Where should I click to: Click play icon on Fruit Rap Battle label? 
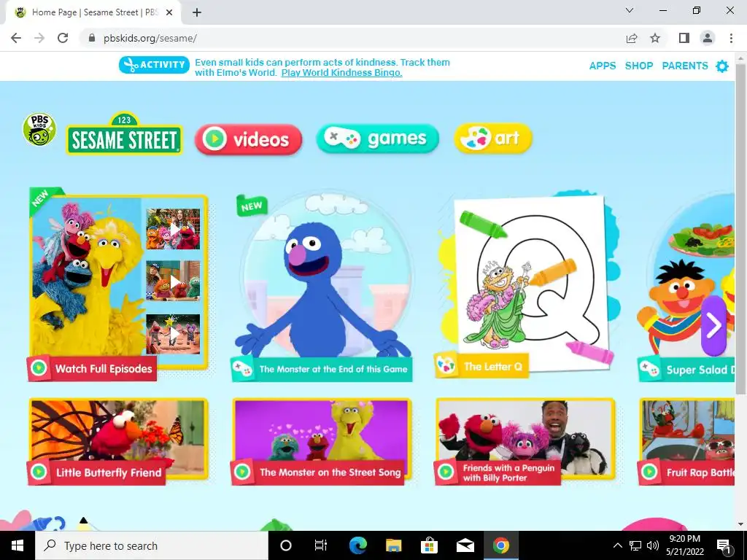click(649, 472)
